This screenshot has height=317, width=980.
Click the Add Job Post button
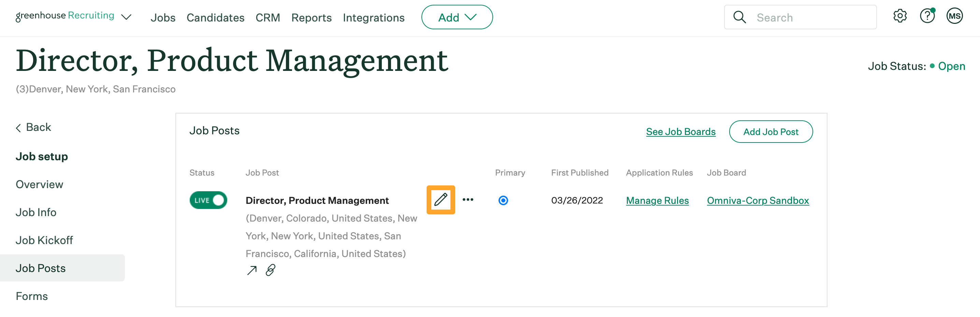click(x=771, y=132)
